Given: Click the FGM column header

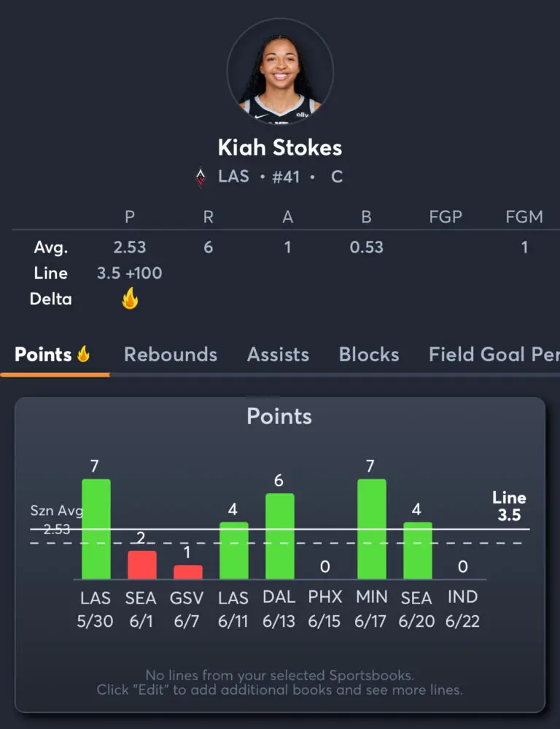Looking at the screenshot, I should (x=524, y=217).
